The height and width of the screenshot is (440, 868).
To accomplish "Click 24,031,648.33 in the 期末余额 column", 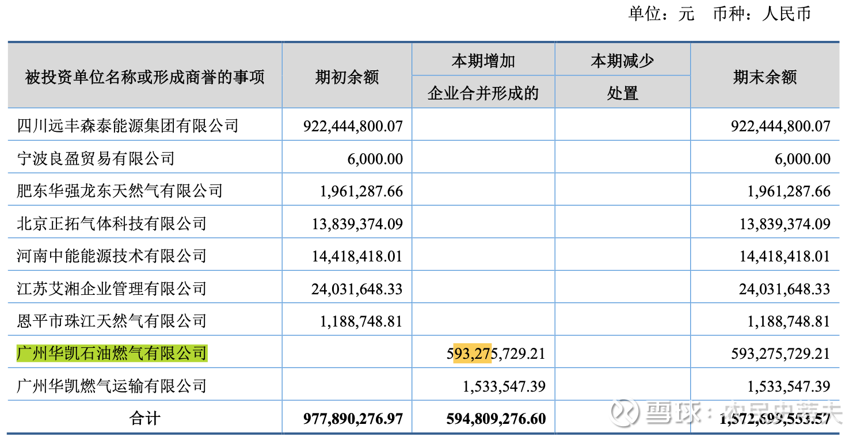I will 785,289.
